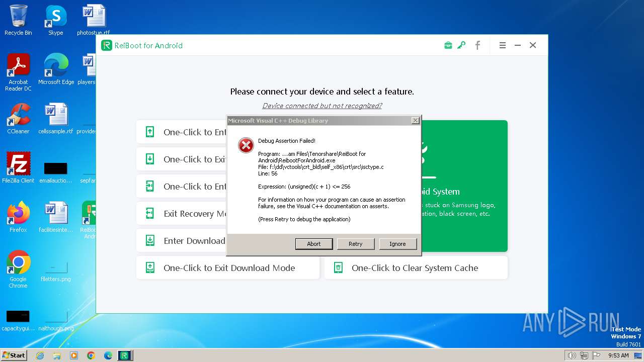This screenshot has height=362, width=644.
Task: Open the Windows Start menu
Action: (x=14, y=355)
